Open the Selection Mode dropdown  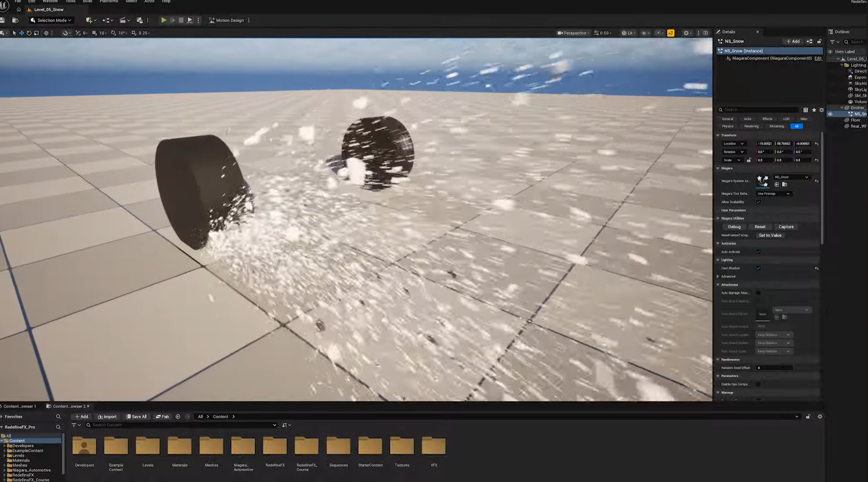pos(51,20)
